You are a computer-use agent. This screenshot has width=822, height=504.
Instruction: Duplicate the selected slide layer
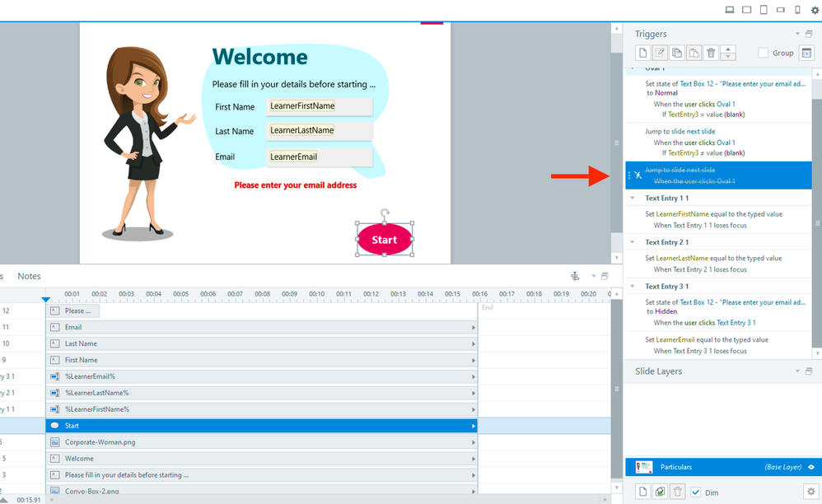pyautogui.click(x=660, y=492)
